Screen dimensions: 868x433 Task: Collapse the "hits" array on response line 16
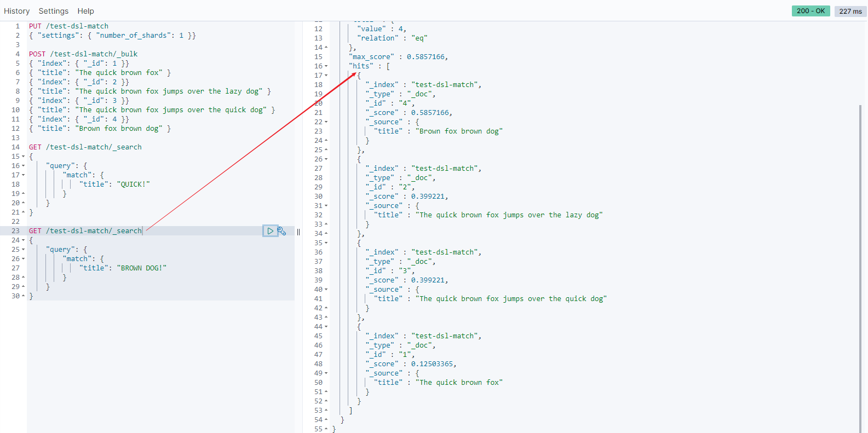[x=326, y=66]
